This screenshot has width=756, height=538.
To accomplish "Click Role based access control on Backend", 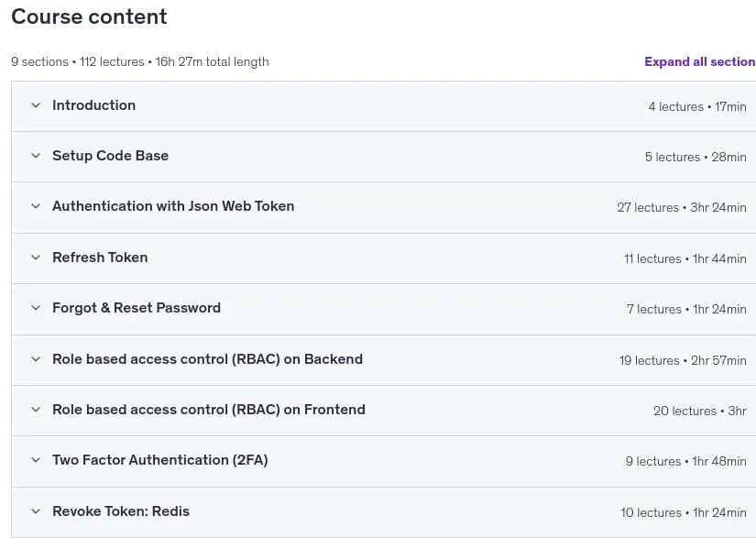I will pyautogui.click(x=207, y=359).
